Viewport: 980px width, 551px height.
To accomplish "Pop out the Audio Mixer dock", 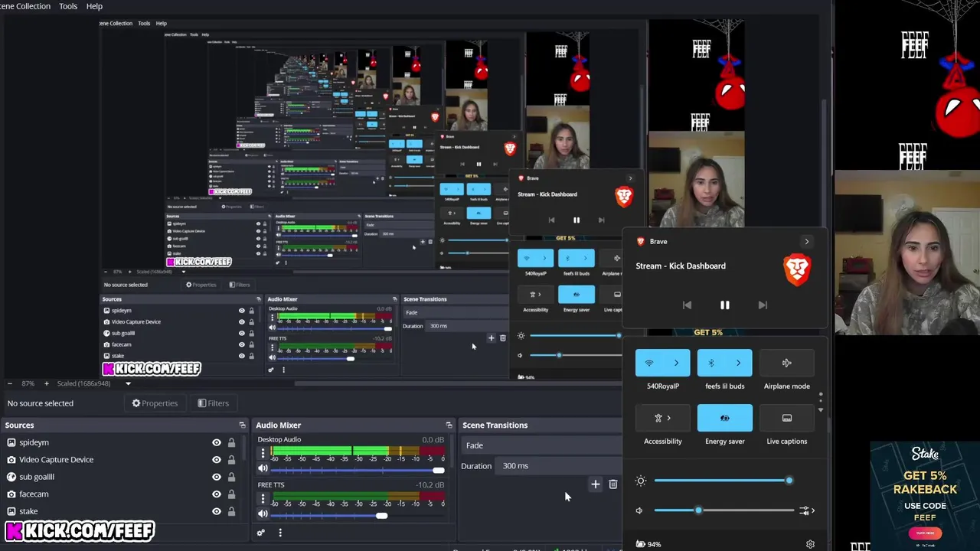I will point(449,425).
